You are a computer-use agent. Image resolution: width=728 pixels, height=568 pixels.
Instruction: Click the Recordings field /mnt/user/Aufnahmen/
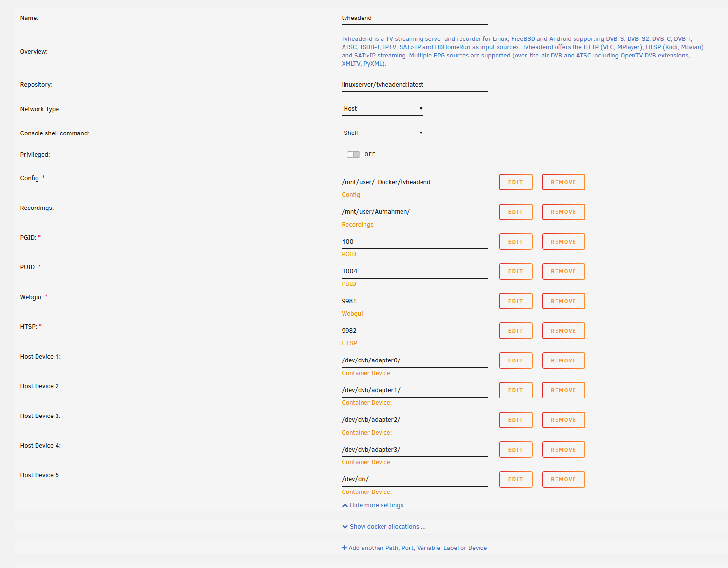click(x=415, y=212)
